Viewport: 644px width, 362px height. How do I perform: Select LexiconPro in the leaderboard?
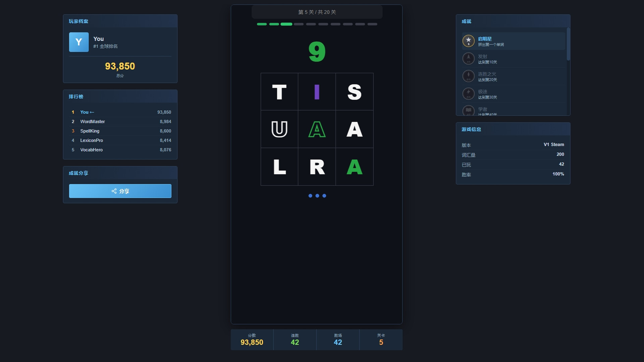pos(120,140)
